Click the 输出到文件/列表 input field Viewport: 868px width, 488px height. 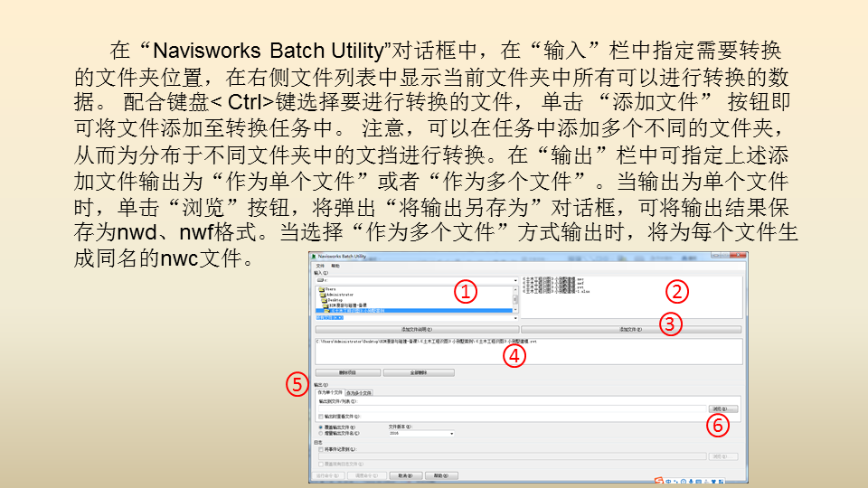point(512,408)
